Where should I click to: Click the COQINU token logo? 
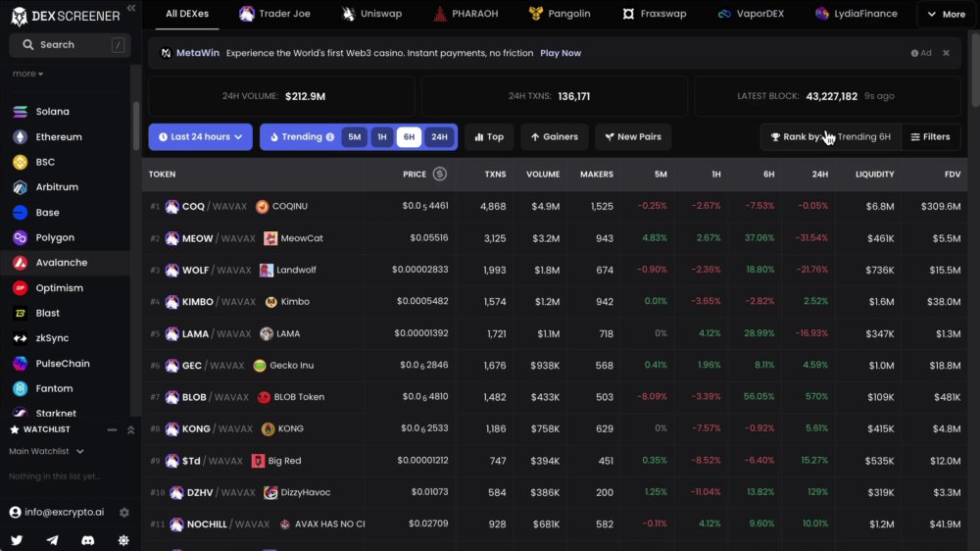coord(263,207)
